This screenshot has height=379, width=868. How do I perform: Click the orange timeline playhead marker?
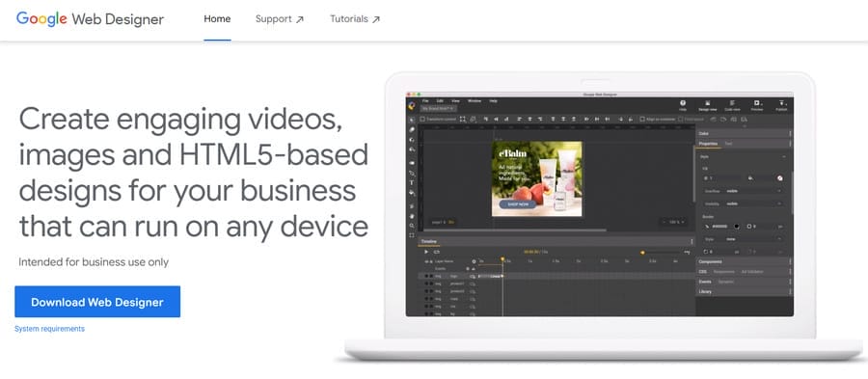(502, 259)
